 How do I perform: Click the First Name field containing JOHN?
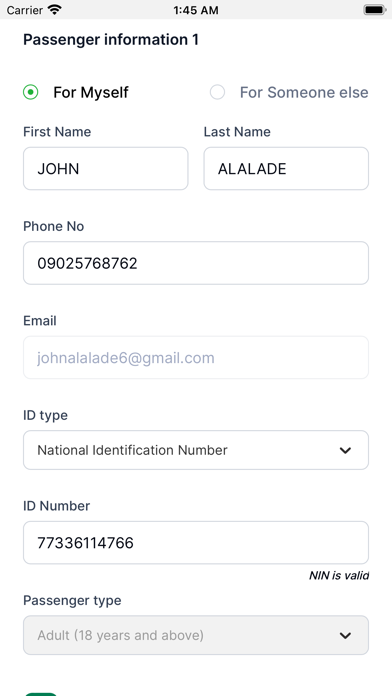106,169
